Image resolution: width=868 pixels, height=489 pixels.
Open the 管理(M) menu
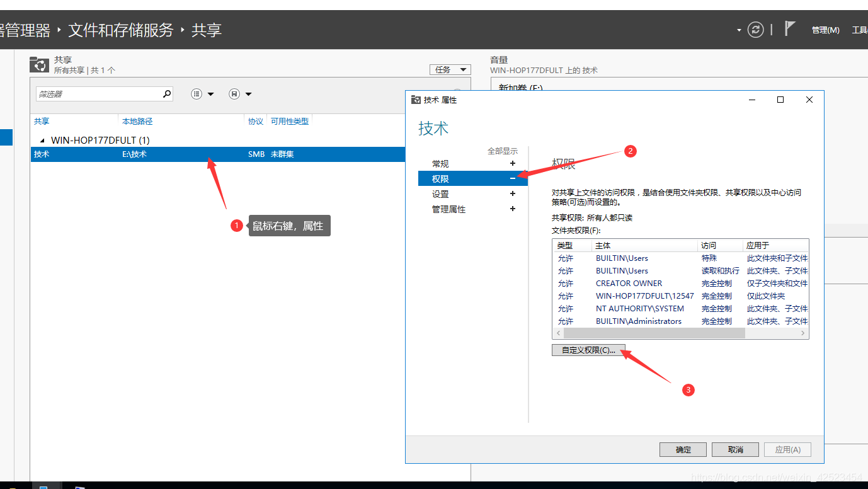coord(825,30)
